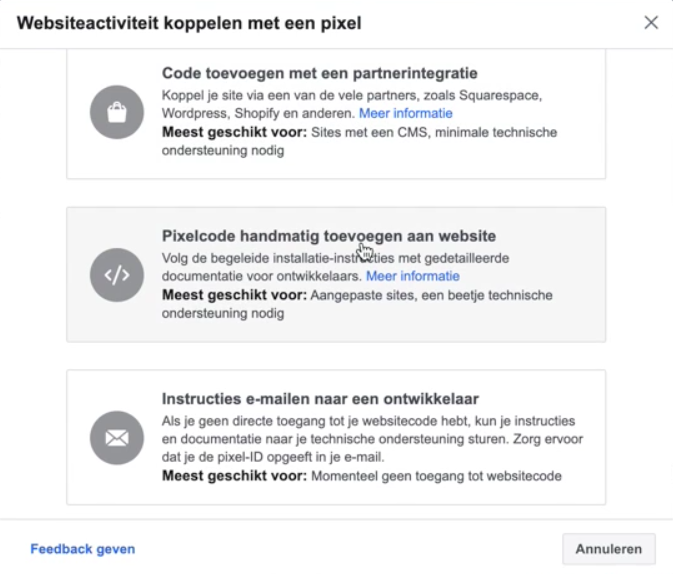
Task: Click the 'Wordpress, Shopify en anderen' text
Action: pyautogui.click(x=257, y=113)
